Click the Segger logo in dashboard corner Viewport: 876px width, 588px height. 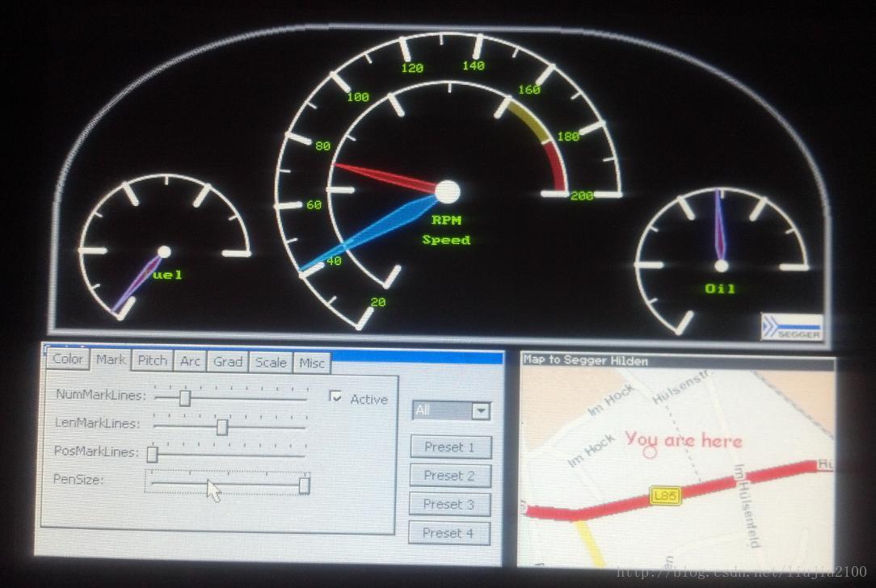[792, 326]
